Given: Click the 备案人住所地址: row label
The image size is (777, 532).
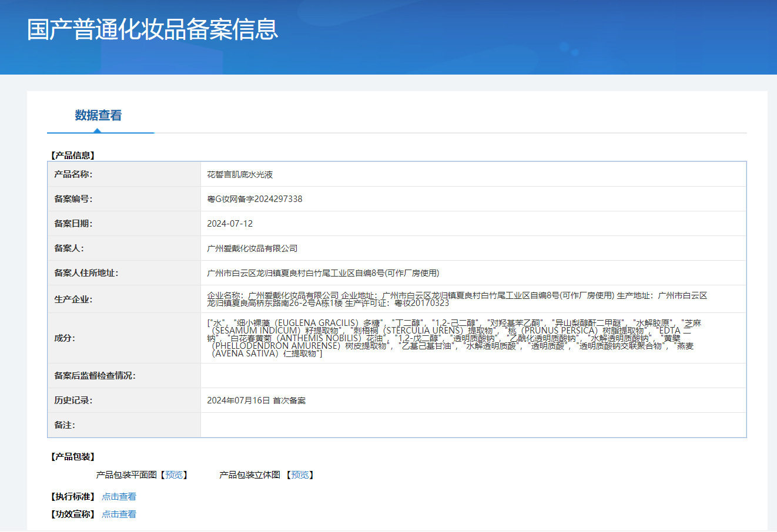Looking at the screenshot, I should (x=86, y=273).
